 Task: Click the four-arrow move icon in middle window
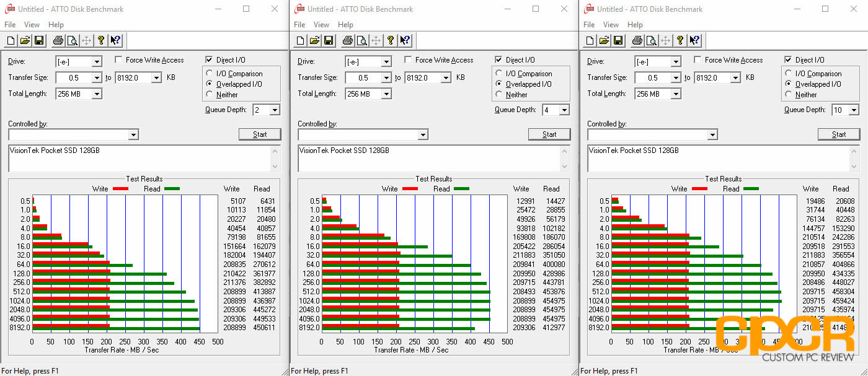coord(376,41)
